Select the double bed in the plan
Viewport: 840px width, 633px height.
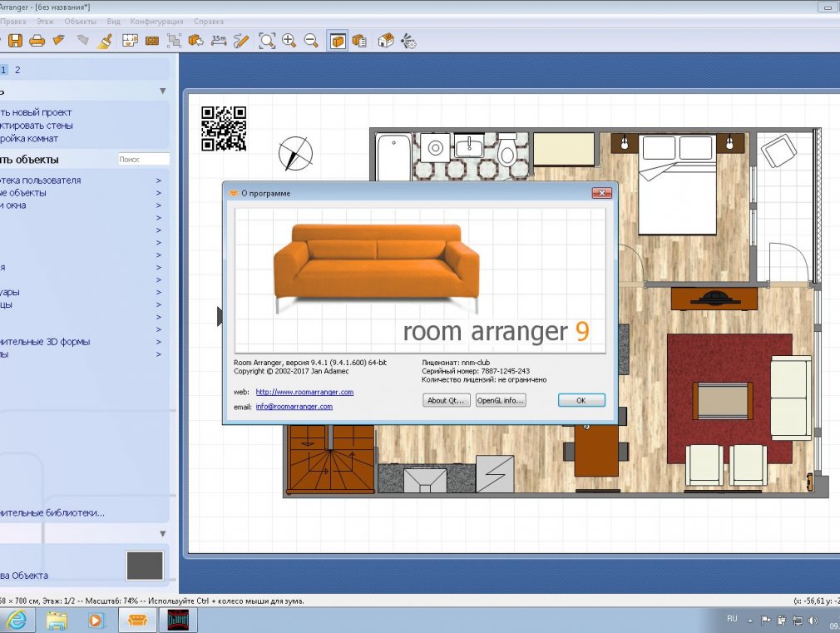tap(678, 184)
